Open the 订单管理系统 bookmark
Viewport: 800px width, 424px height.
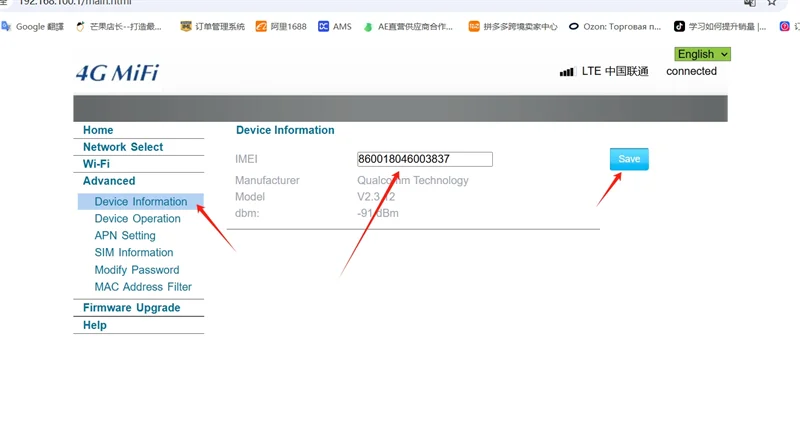pyautogui.click(x=212, y=27)
